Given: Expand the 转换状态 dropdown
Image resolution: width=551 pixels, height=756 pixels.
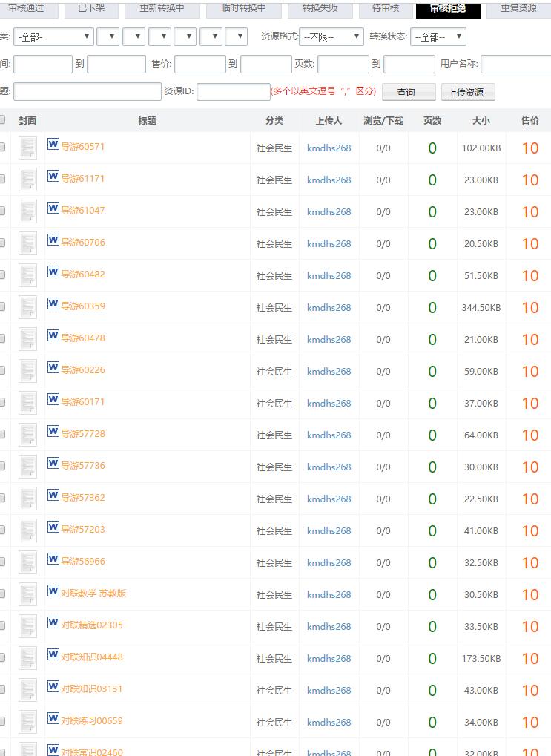Looking at the screenshot, I should click(x=438, y=36).
